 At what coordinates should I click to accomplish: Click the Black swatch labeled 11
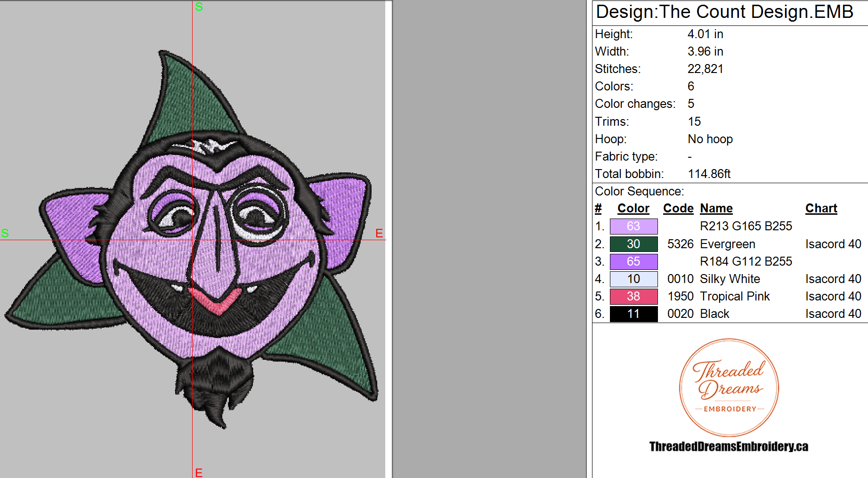pos(633,314)
